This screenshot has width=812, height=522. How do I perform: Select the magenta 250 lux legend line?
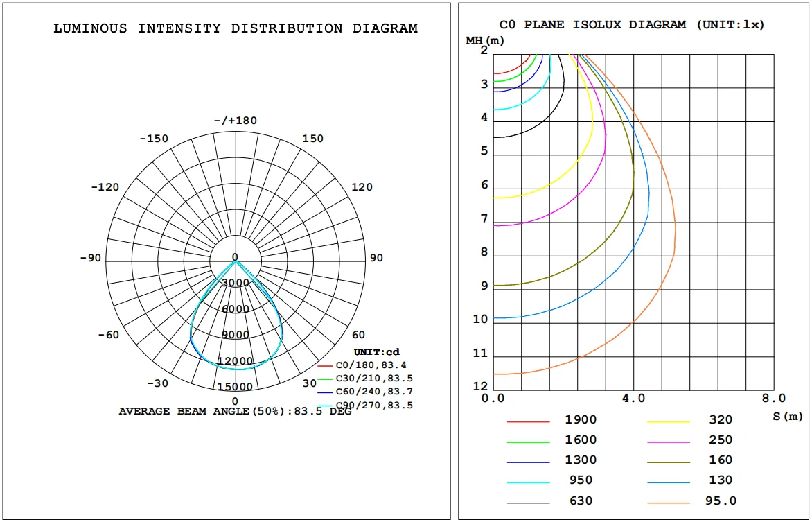click(669, 442)
